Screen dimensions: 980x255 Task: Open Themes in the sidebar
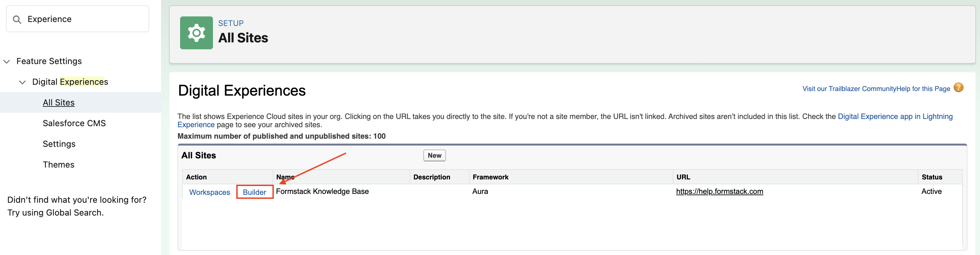pyautogui.click(x=58, y=164)
